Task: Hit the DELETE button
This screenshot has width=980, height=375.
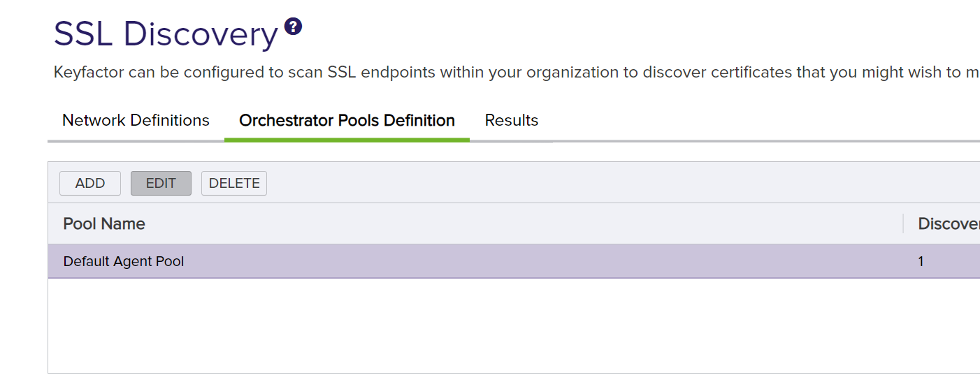Action: (234, 183)
